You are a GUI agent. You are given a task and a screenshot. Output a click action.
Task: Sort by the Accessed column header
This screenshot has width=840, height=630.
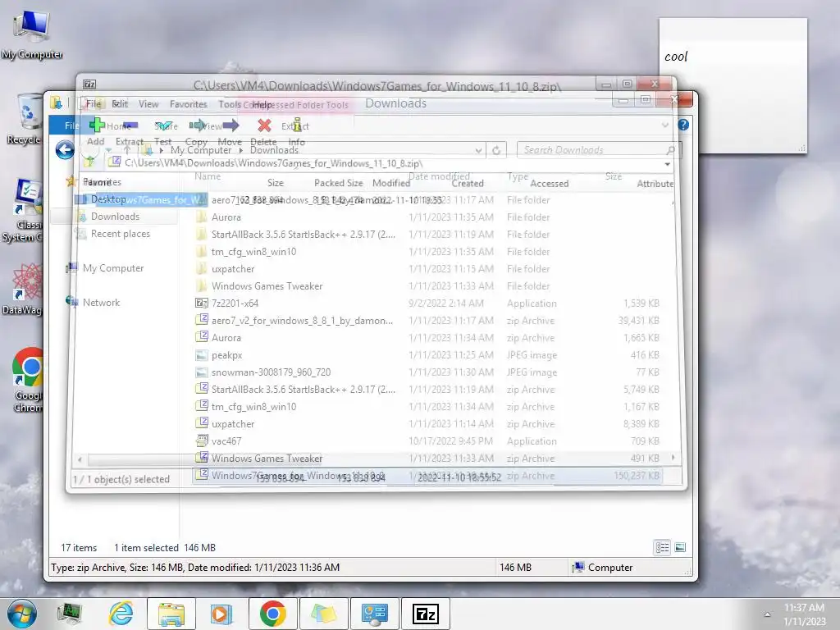(x=549, y=184)
